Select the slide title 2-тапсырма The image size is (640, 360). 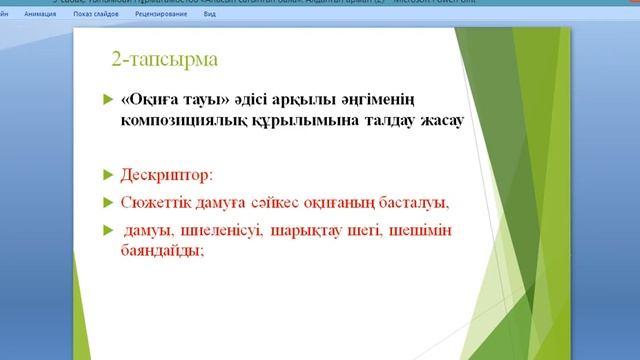(164, 59)
